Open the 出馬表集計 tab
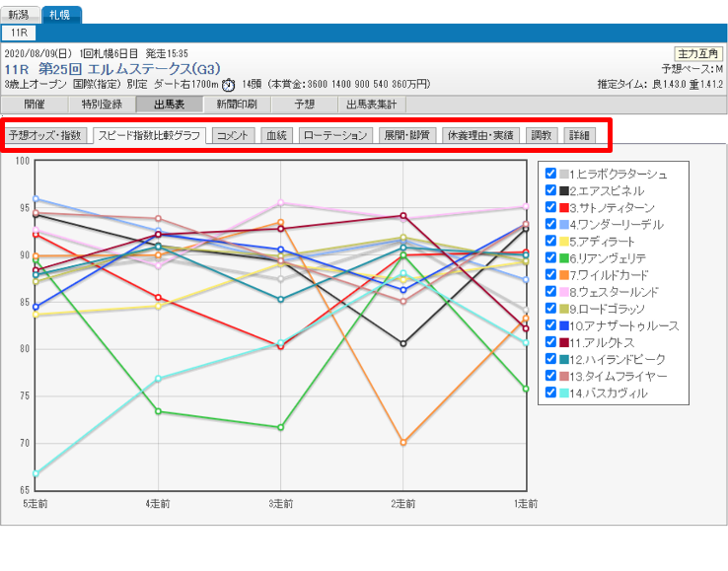This screenshot has height=571, width=728. (x=372, y=105)
